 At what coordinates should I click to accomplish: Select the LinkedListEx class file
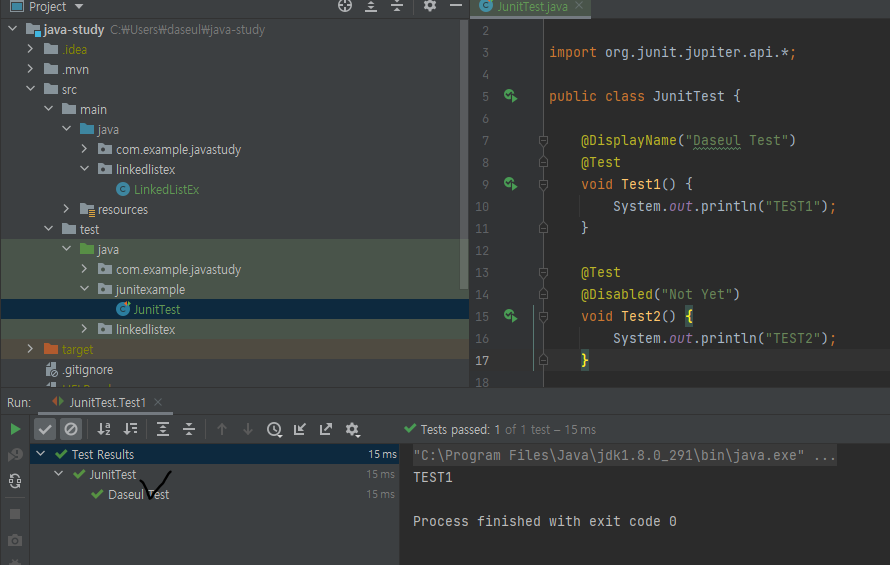pyautogui.click(x=158, y=189)
